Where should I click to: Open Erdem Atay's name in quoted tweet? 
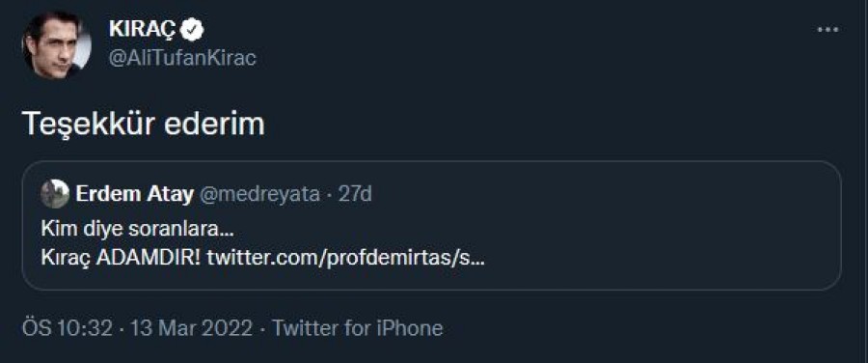134,194
